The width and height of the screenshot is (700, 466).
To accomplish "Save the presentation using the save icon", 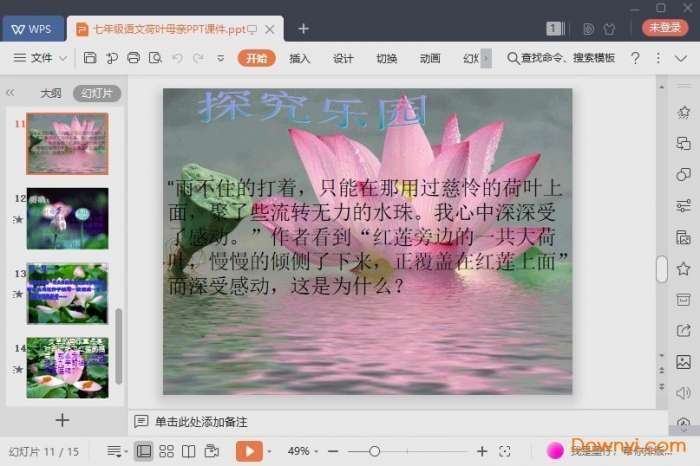I will click(90, 58).
